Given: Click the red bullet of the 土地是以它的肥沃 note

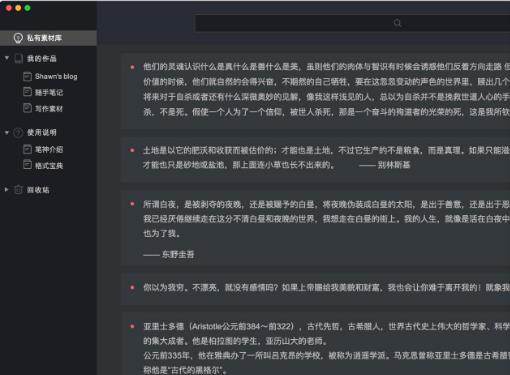Looking at the screenshot, I should (132, 150).
